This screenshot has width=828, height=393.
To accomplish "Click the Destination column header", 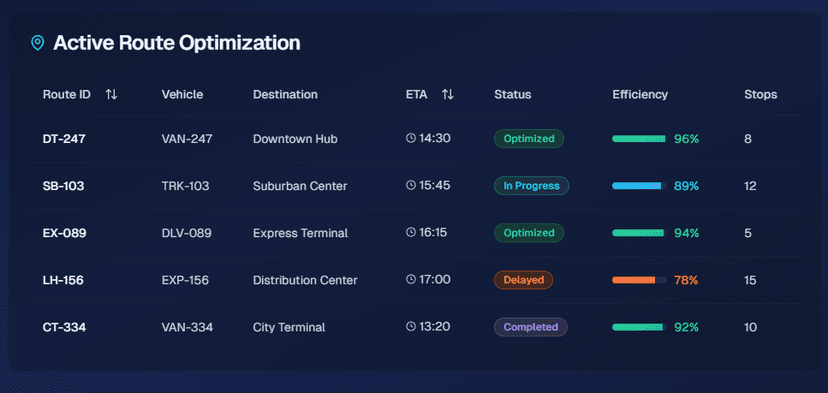I will [x=285, y=95].
